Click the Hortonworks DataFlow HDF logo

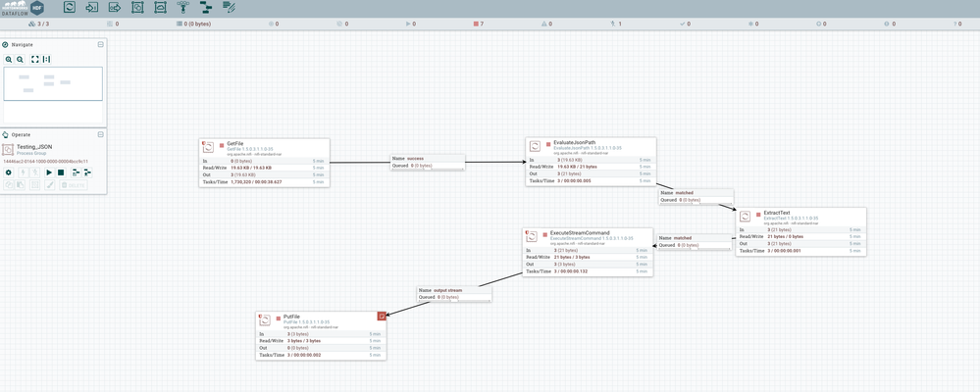23,8
